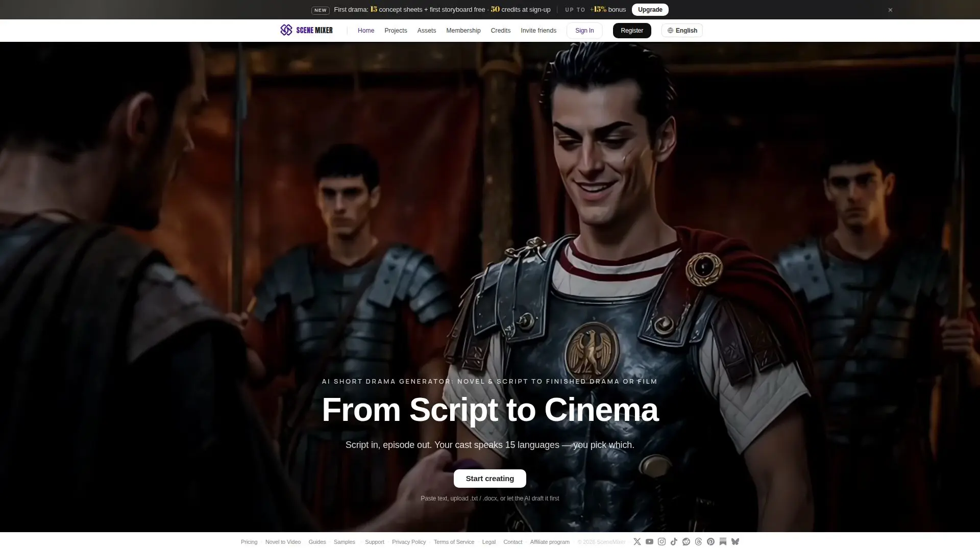Image resolution: width=980 pixels, height=551 pixels.
Task: Open the Pricing footer link
Action: pos(249,542)
